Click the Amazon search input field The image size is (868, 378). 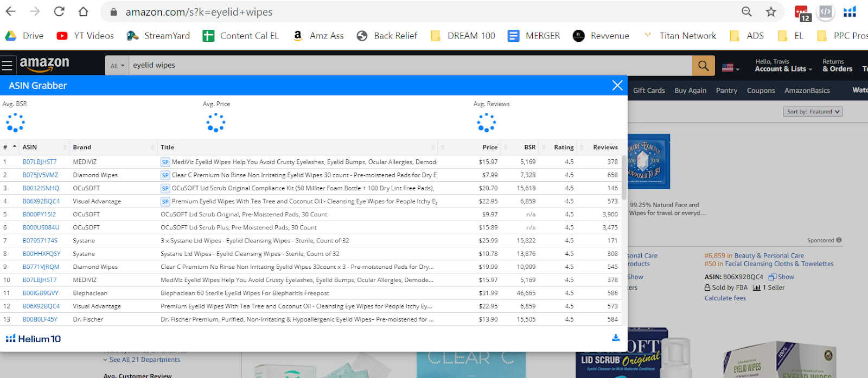(410, 66)
